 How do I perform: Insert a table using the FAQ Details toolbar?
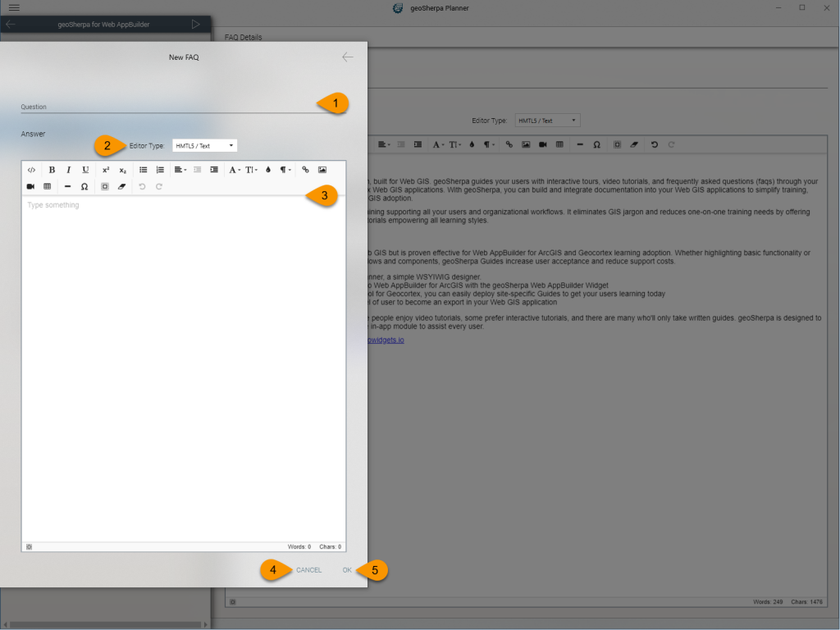coord(559,144)
